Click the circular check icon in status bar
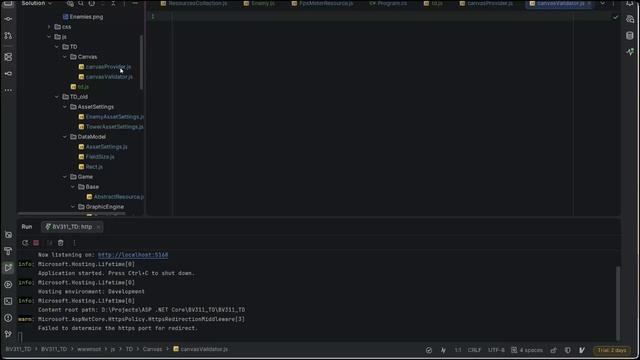 coord(429,350)
